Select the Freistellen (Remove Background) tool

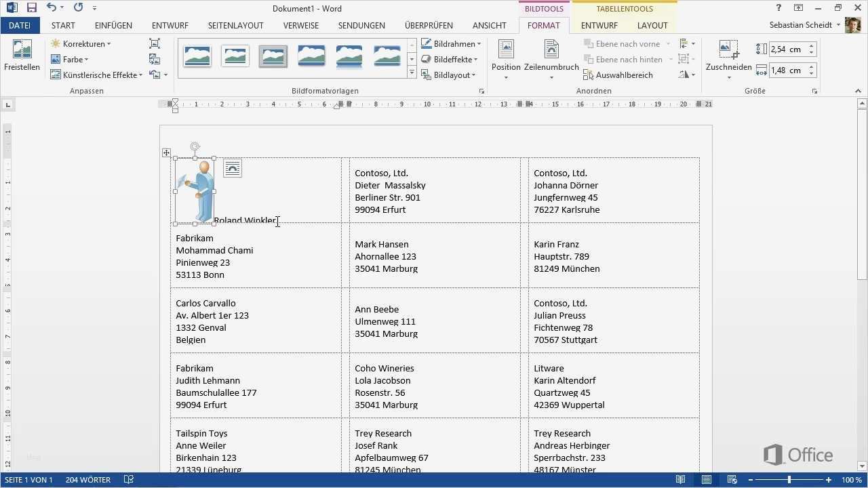[21, 57]
